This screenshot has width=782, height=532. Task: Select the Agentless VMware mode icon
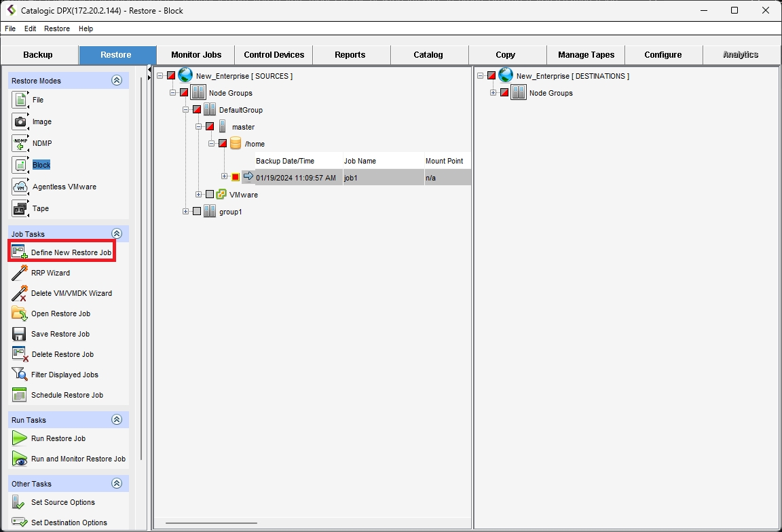click(x=20, y=187)
